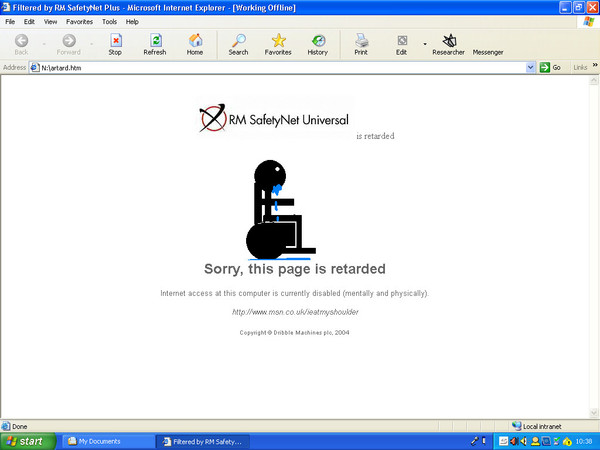
Task: Click inside the address bar field
Action: 282,68
